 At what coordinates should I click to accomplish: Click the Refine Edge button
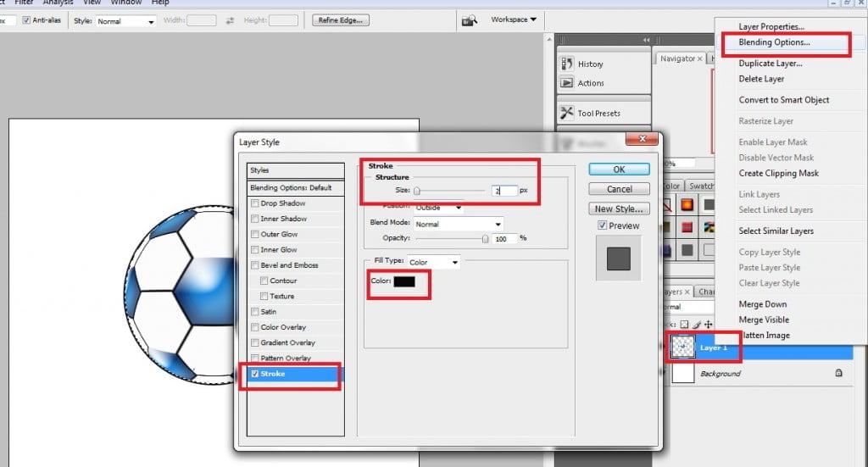point(341,20)
